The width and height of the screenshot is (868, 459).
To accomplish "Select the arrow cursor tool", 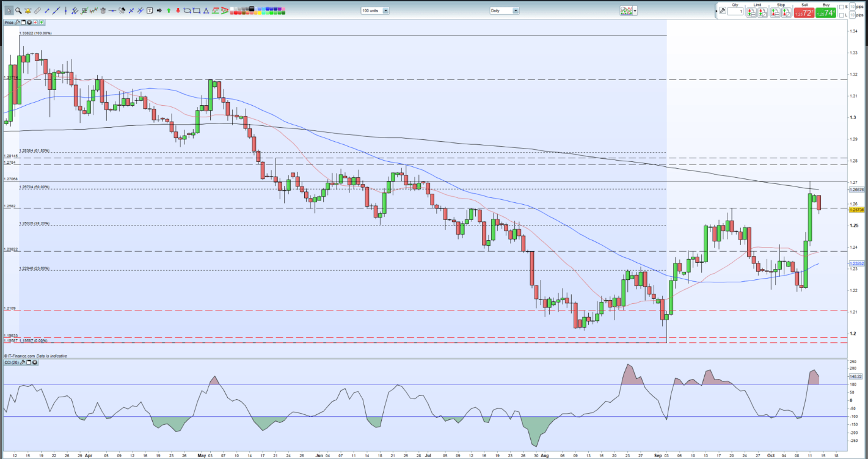I will pos(9,10).
